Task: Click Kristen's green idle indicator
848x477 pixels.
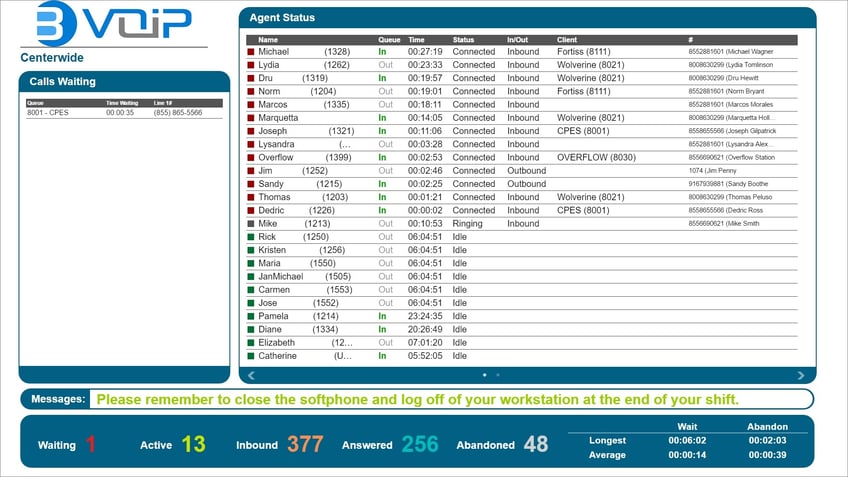Action: pos(251,250)
